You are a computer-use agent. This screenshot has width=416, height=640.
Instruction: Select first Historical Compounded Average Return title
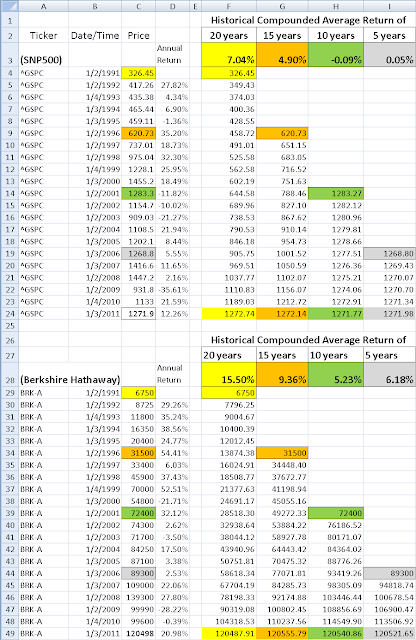click(308, 20)
